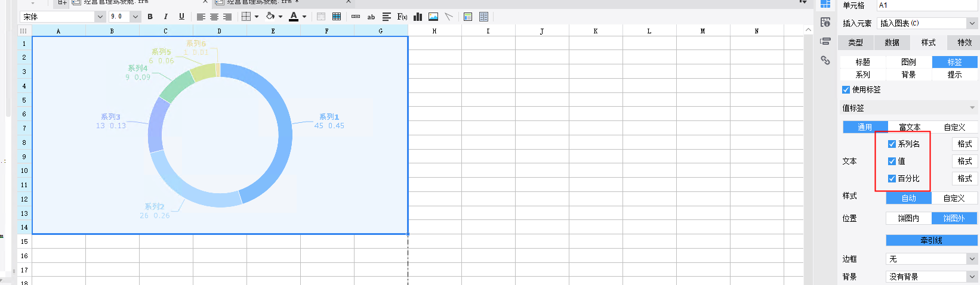
Task: Switch to the 数据 tab
Action: pos(892,43)
